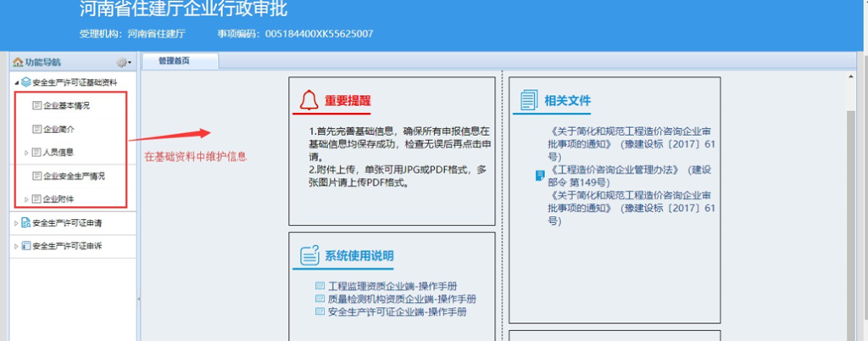Screen dimensions: 868x341
Task: Select 人员信息 in the navigation tree
Action: point(58,152)
